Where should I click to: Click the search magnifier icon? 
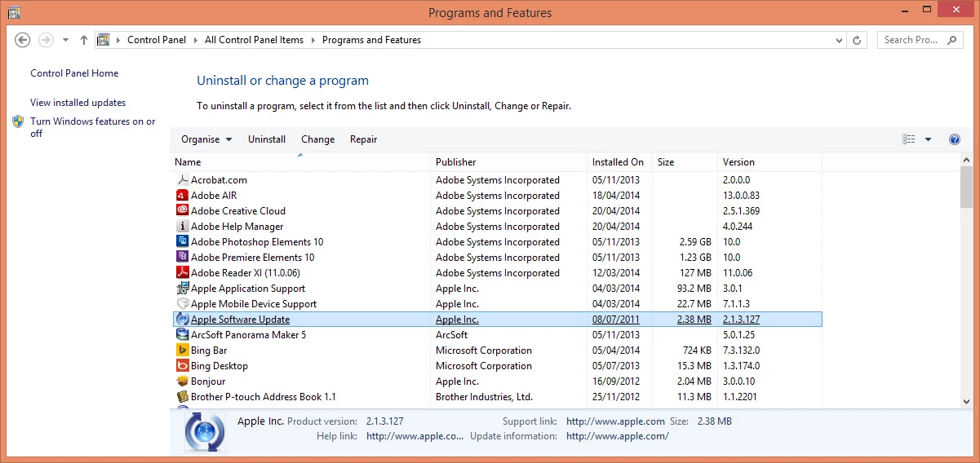pyautogui.click(x=953, y=40)
